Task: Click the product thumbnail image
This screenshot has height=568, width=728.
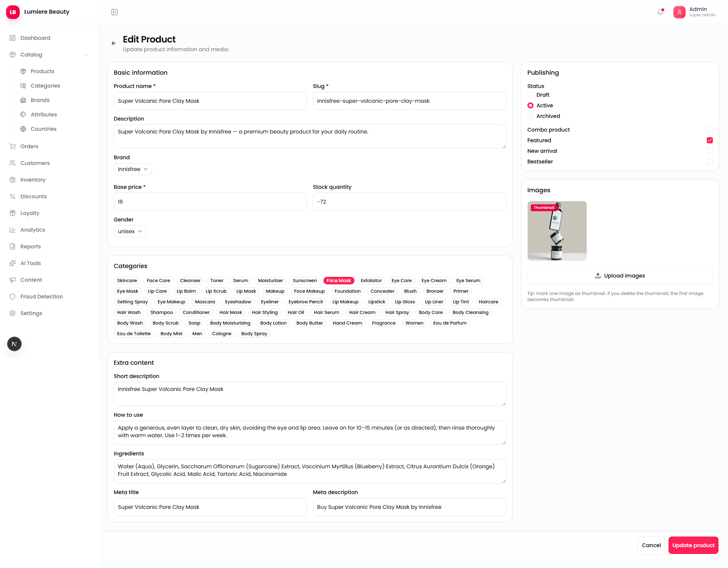Action: 557,231
